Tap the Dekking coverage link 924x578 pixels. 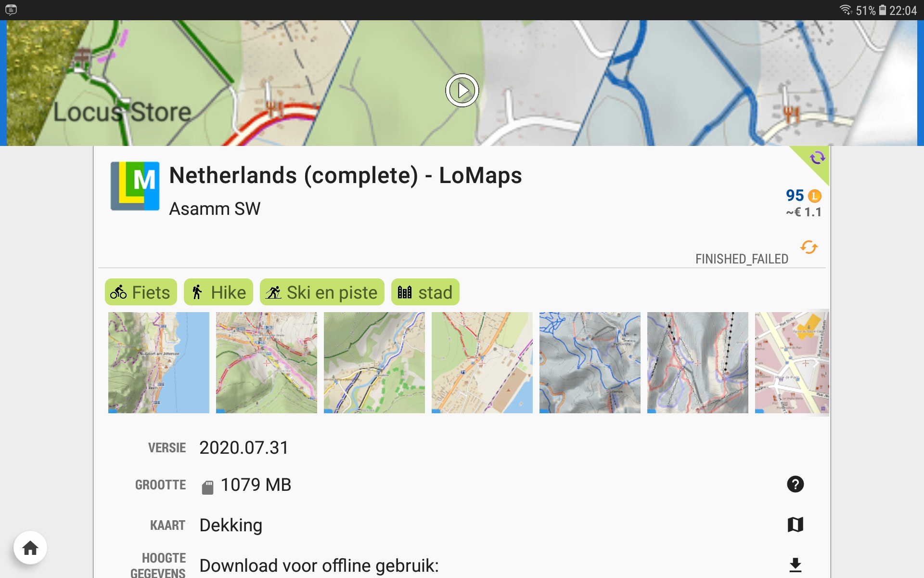coord(231,525)
